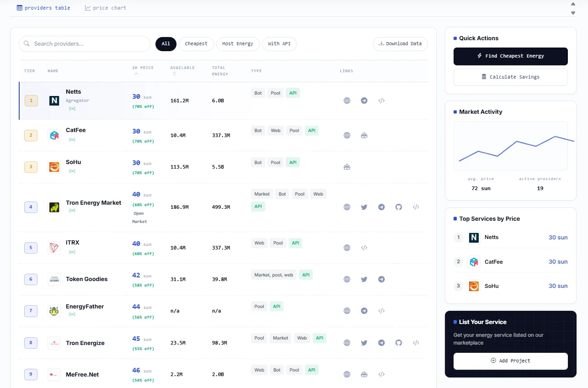Select CatFee in Top Services by Price
This screenshot has height=388, width=588.
pos(511,262)
